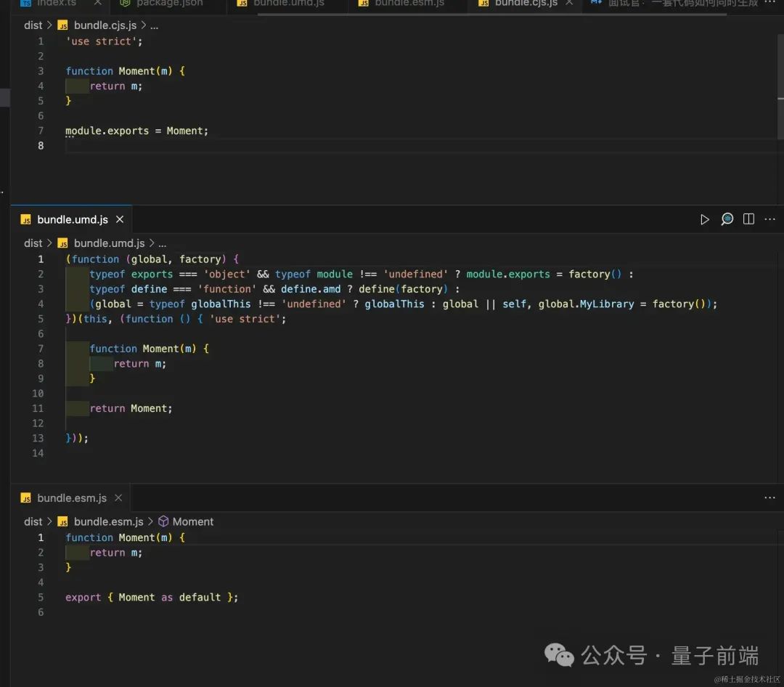784x687 pixels.
Task: Click the symbol cube icon before Moment breadcrumb
Action: click(x=163, y=521)
